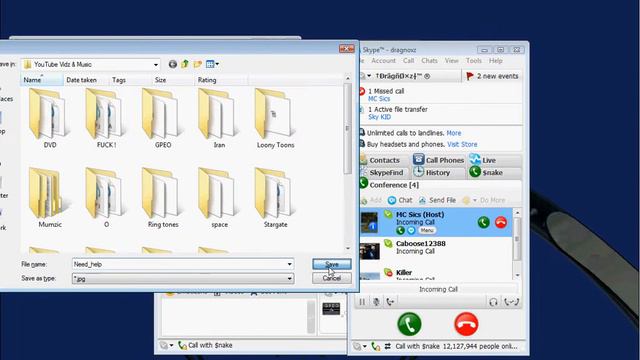Switch to the History tab

click(x=438, y=173)
